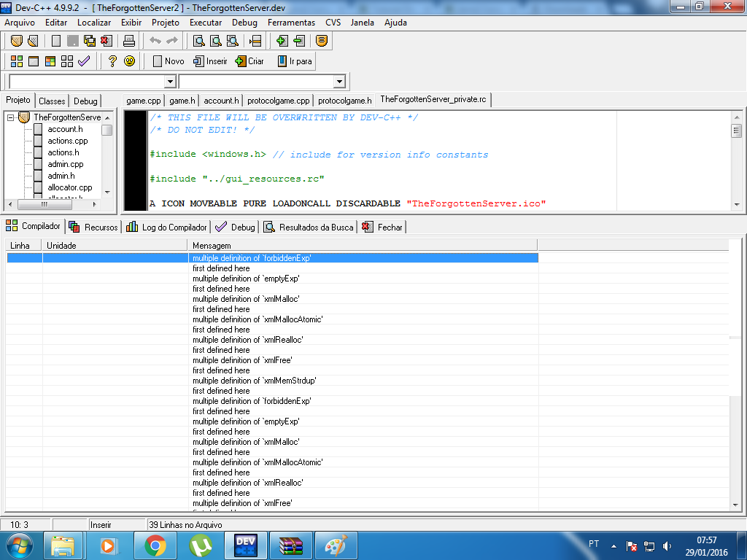Switch to the Classes side tab
Image resolution: width=747 pixels, height=560 pixels.
pyautogui.click(x=52, y=101)
